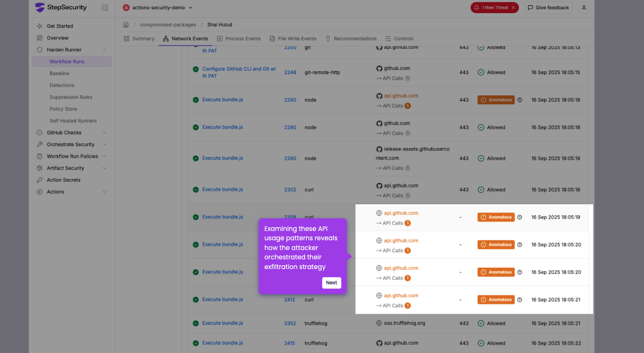
Task: Collapse the Harden Runner section chevron
Action: pos(105,50)
